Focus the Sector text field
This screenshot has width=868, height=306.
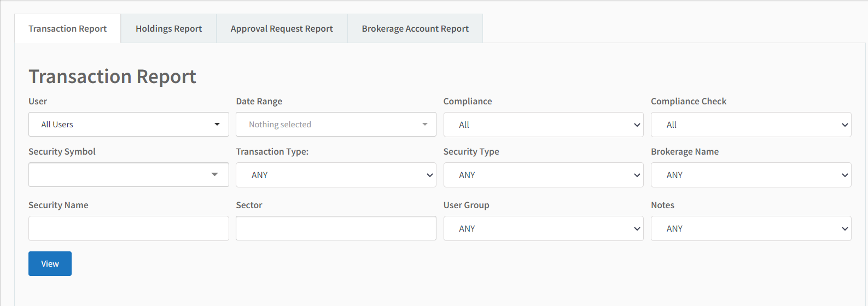[x=336, y=228]
